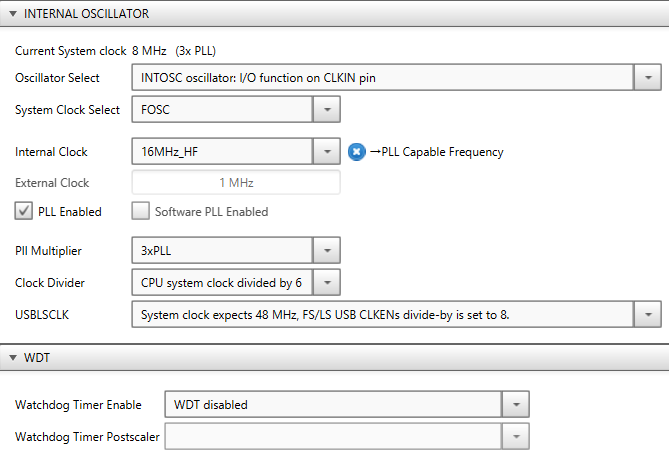Open the Watchdog Timer Enable dropdown arrow
669x464 pixels.
point(516,404)
